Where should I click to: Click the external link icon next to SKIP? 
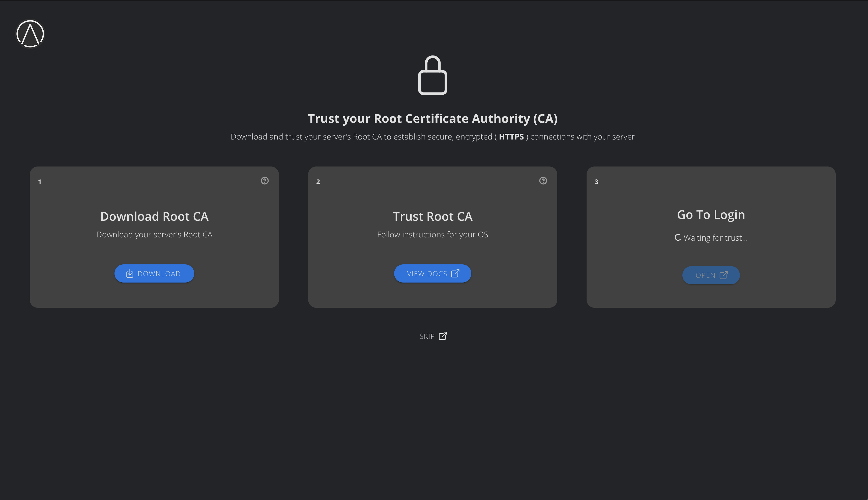(x=443, y=336)
